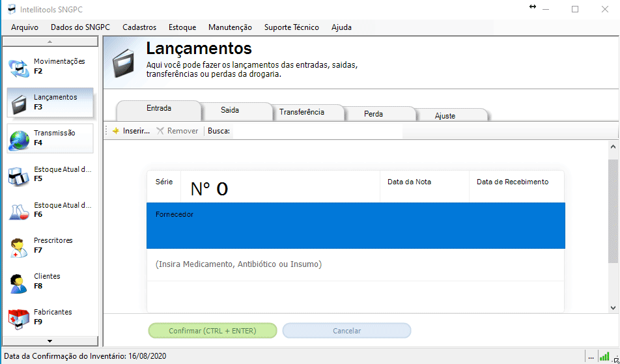This screenshot has width=620, height=364.
Task: Click the Remover X icon
Action: click(160, 131)
